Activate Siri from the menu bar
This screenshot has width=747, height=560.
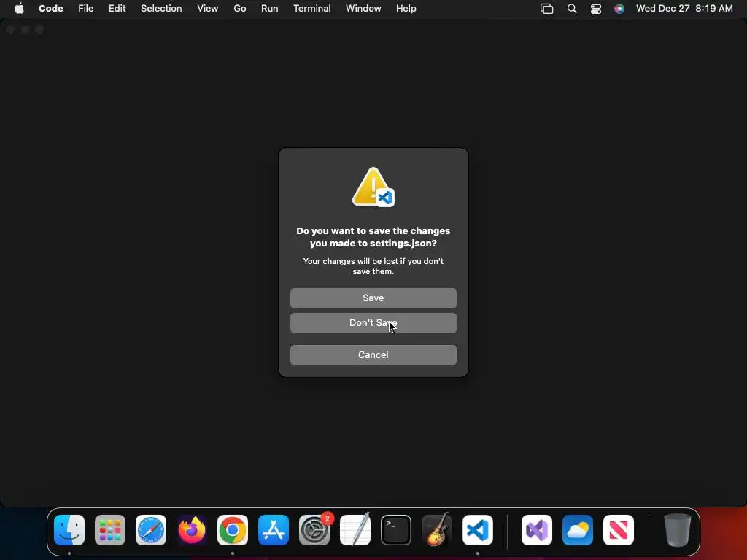pos(619,9)
